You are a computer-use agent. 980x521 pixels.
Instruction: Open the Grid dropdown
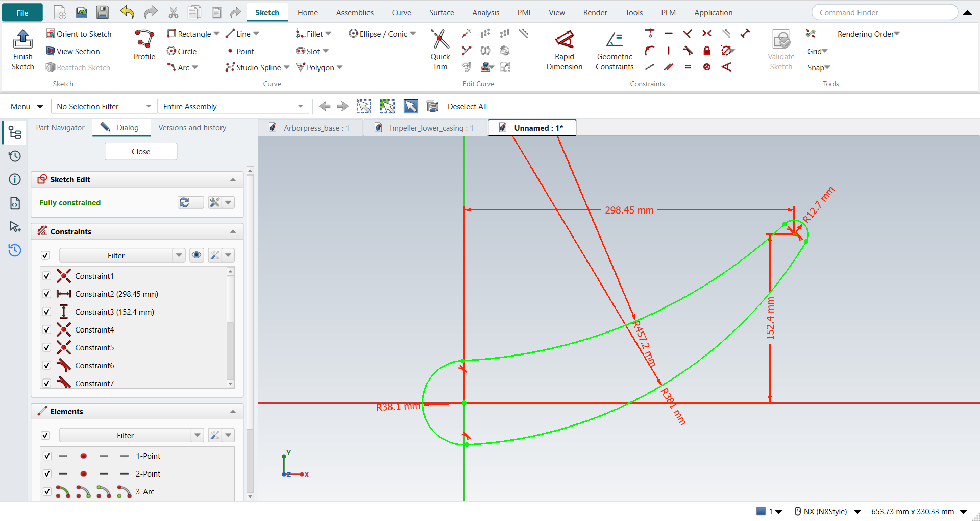click(x=817, y=51)
